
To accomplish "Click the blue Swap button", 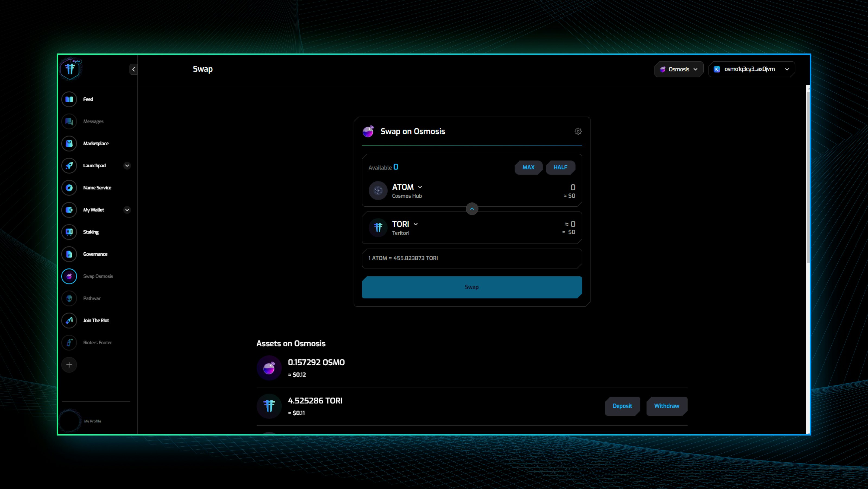I will tap(472, 287).
